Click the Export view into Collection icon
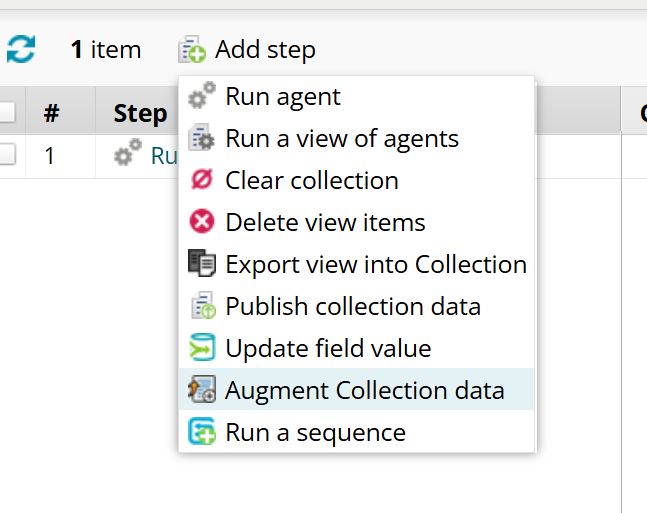This screenshot has height=513, width=647. (x=202, y=263)
